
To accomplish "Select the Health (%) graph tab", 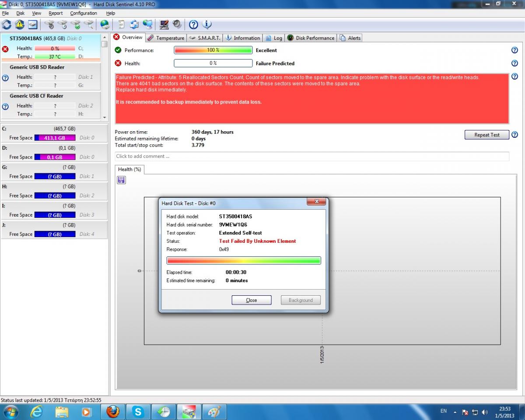I will click(x=129, y=169).
